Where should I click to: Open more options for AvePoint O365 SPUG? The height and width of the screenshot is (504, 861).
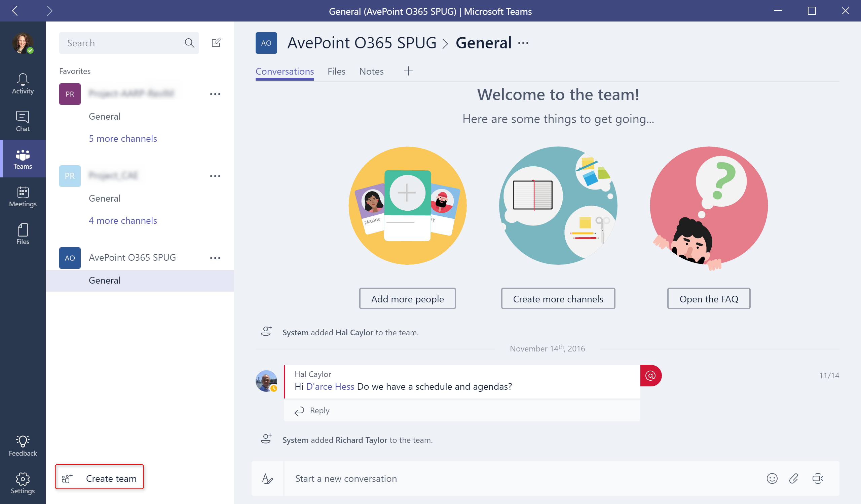[x=215, y=258]
